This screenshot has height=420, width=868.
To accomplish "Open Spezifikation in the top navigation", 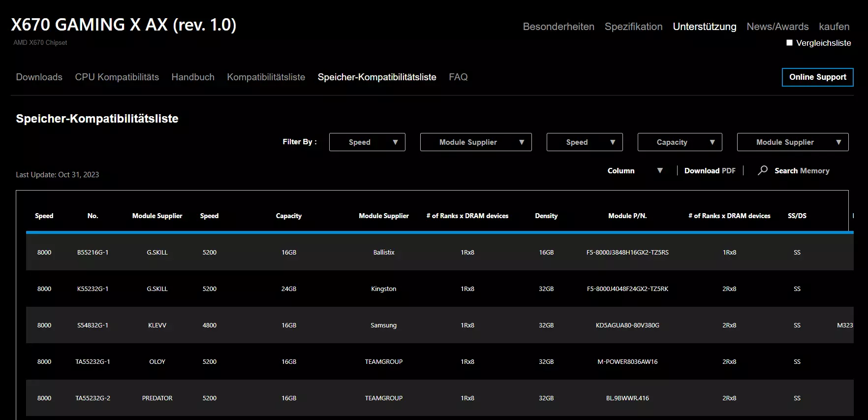I will point(634,27).
